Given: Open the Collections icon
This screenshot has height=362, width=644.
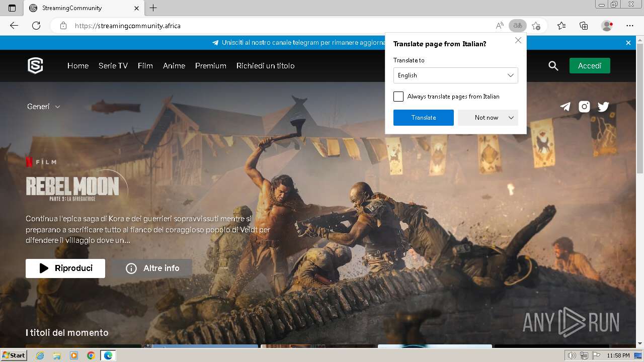Looking at the screenshot, I should click(584, 26).
